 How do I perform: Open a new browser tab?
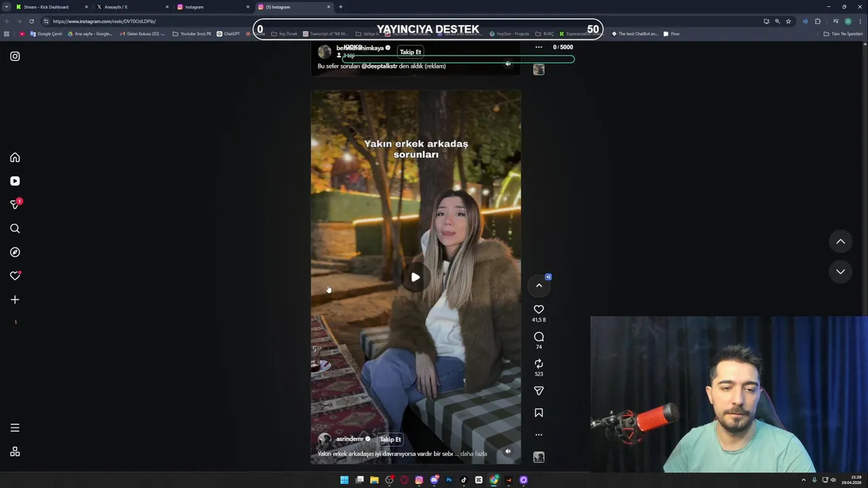(340, 7)
